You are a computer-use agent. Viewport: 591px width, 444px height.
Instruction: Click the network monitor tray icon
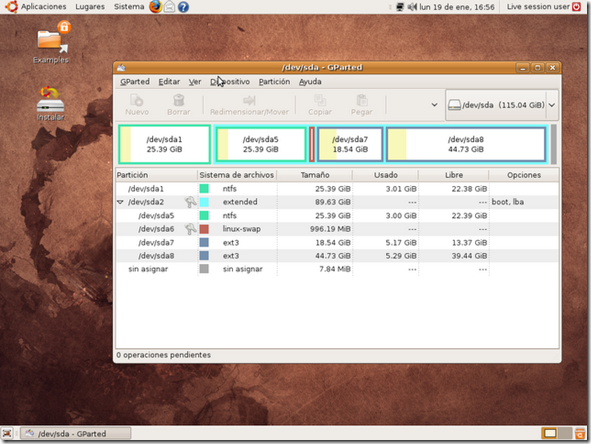pos(400,7)
